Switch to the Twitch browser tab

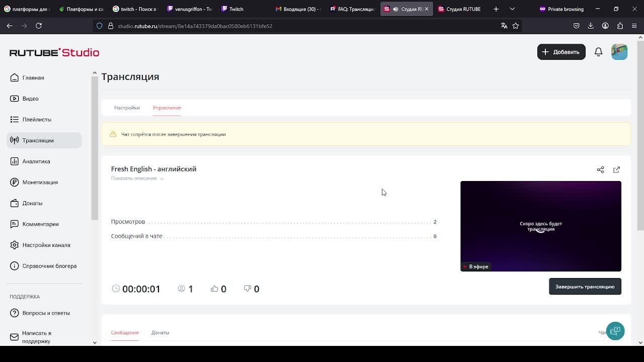(x=244, y=9)
